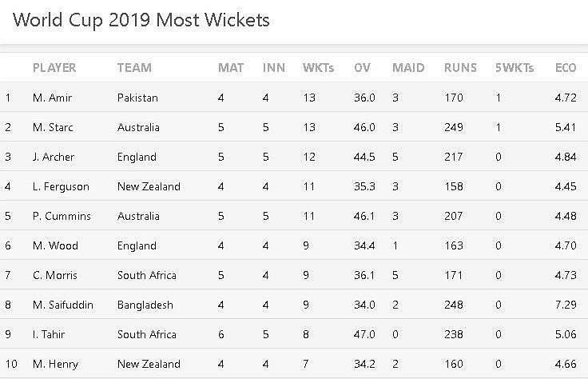Click the MAT column header
The image size is (588, 379).
pos(231,68)
